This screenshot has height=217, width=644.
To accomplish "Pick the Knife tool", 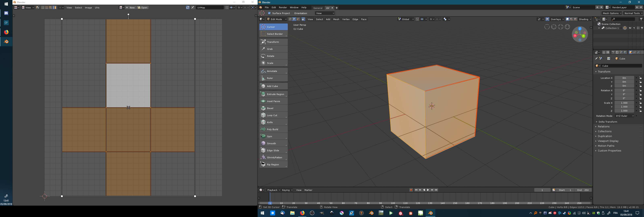I will click(273, 122).
